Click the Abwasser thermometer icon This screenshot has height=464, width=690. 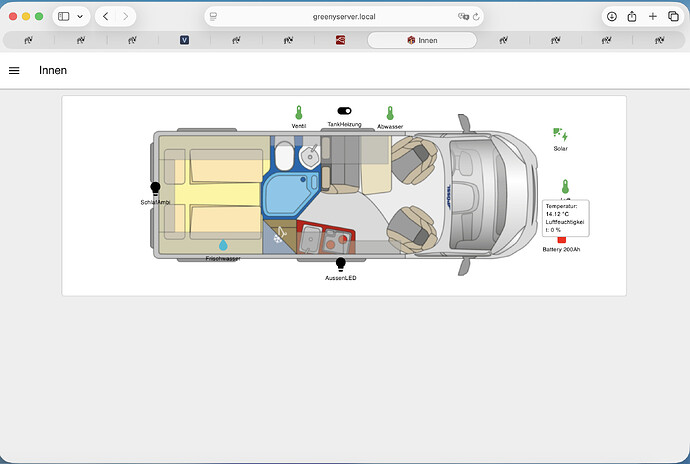click(x=390, y=113)
